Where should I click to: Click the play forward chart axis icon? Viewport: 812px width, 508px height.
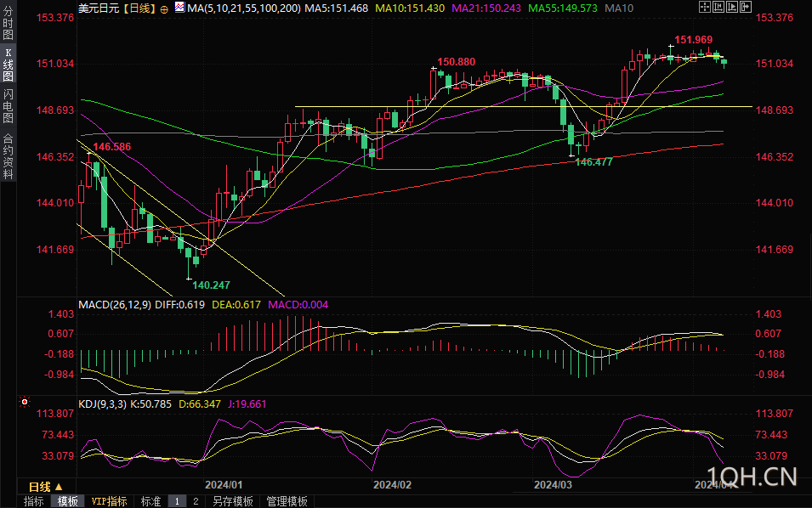pos(732,7)
